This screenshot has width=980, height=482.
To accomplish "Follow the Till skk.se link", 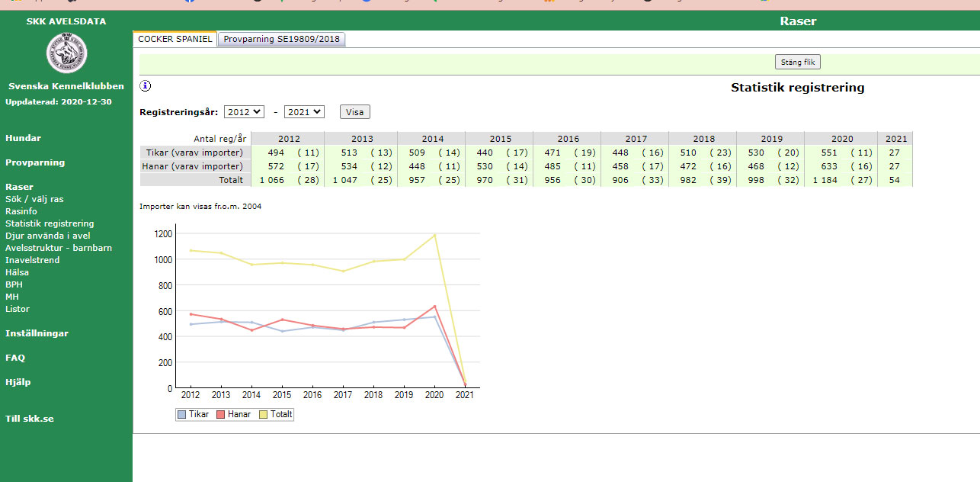I will (x=30, y=419).
